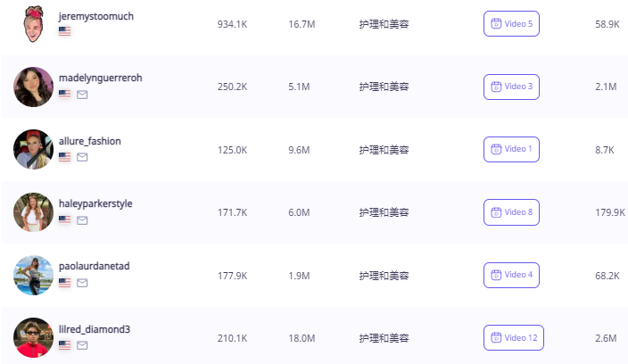Click the email icon under allure_fashion

point(82,157)
